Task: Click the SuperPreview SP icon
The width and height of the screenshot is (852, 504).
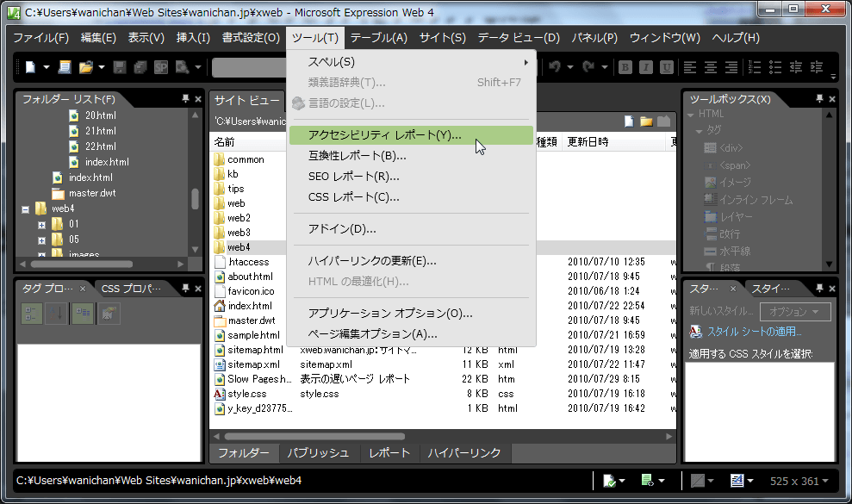Action: [161, 67]
